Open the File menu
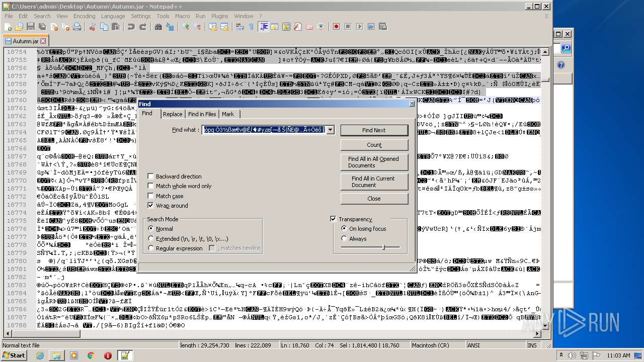 [x=9, y=16]
